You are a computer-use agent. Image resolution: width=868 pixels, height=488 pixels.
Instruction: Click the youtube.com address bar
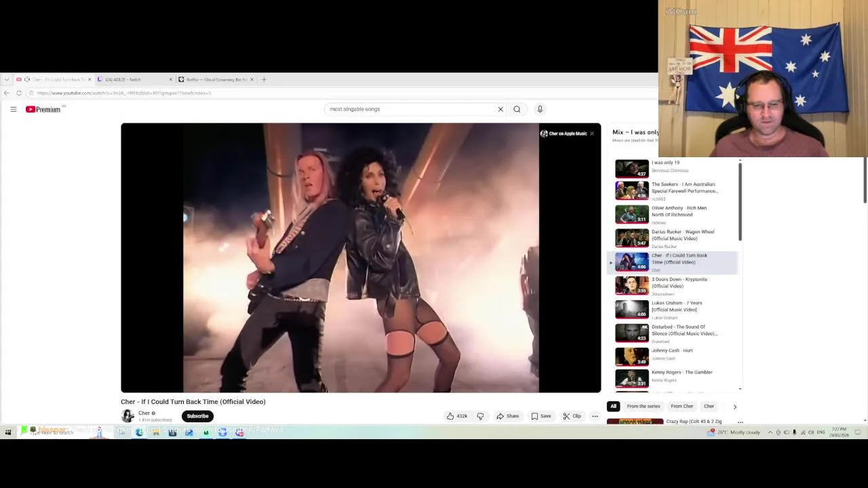[x=339, y=93]
